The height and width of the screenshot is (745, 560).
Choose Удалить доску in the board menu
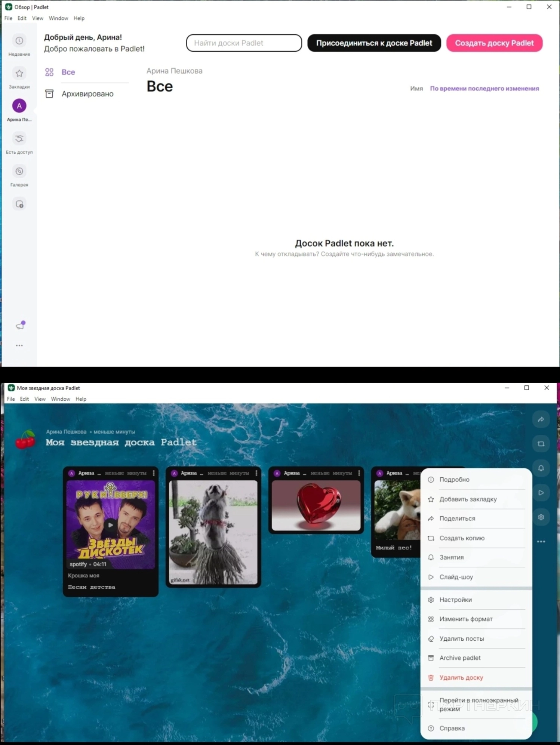pos(476,677)
